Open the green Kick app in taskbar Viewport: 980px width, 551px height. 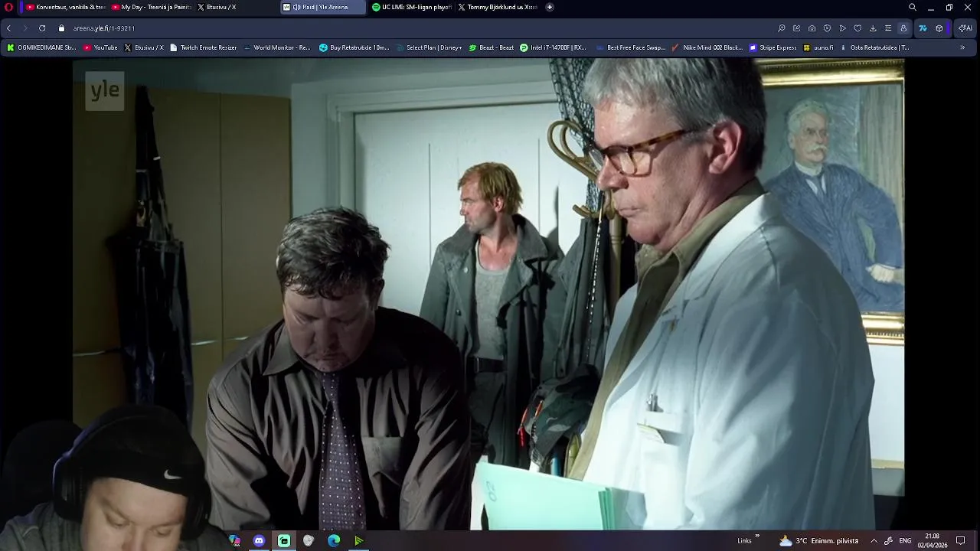284,541
